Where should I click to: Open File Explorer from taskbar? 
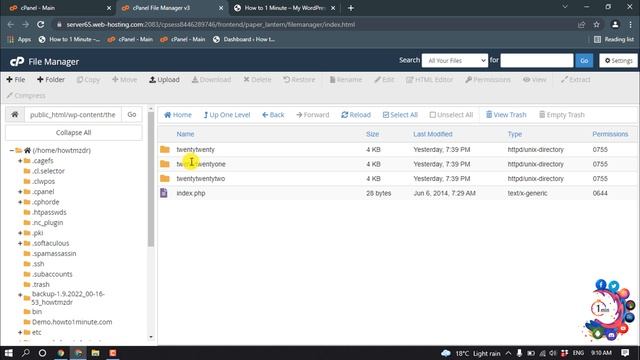coord(95,353)
